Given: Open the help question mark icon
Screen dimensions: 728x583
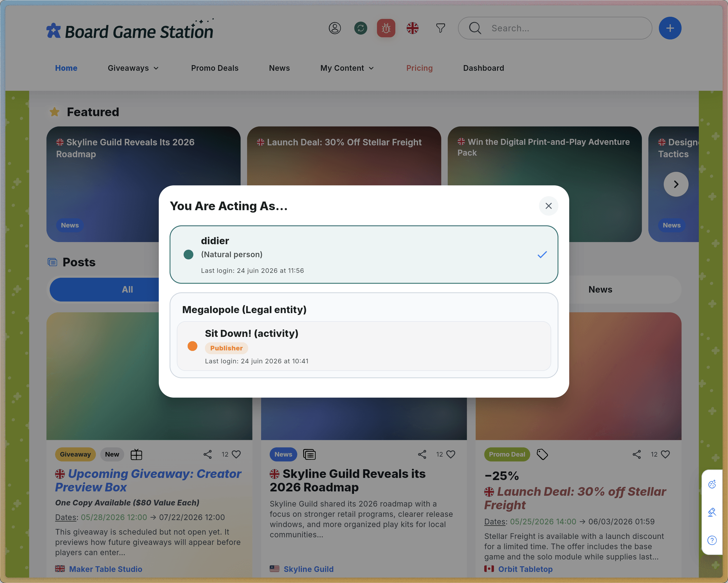Looking at the screenshot, I should click(712, 540).
